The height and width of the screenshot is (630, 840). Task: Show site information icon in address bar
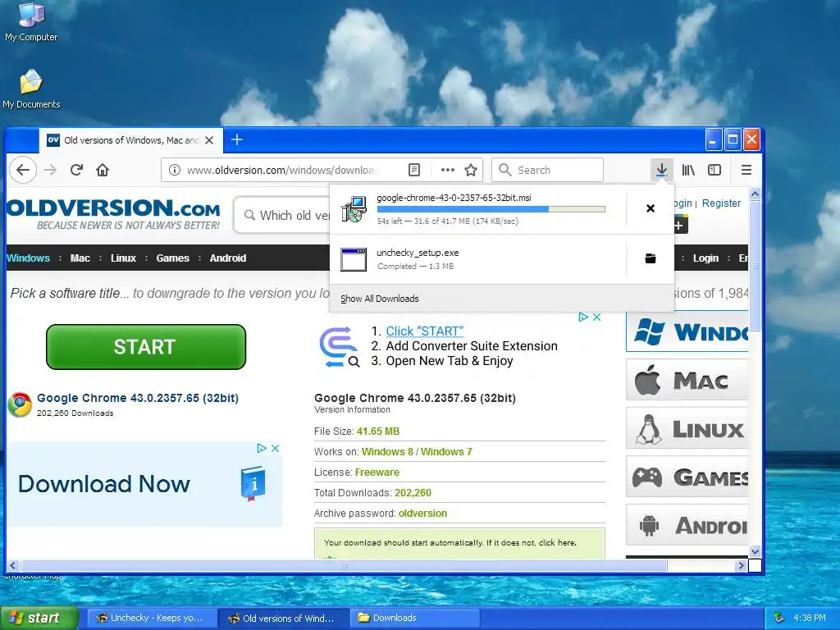point(175,170)
